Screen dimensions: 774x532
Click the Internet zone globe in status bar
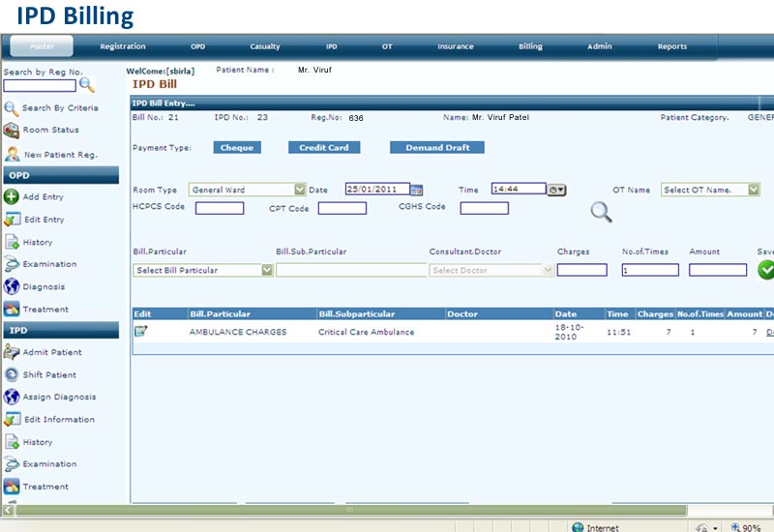coord(578,527)
